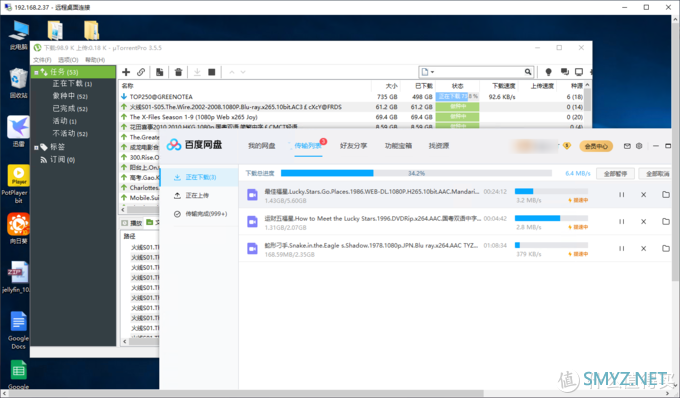The height and width of the screenshot is (398, 680).
Task: Expand the 标签 tree node in uTorrent
Action: tap(36, 147)
